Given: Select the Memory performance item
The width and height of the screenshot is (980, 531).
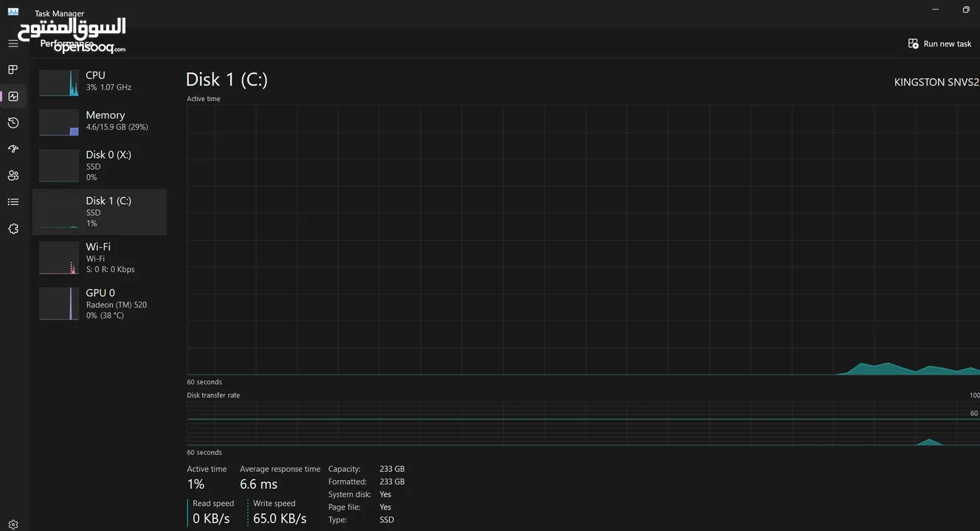Looking at the screenshot, I should (x=99, y=122).
